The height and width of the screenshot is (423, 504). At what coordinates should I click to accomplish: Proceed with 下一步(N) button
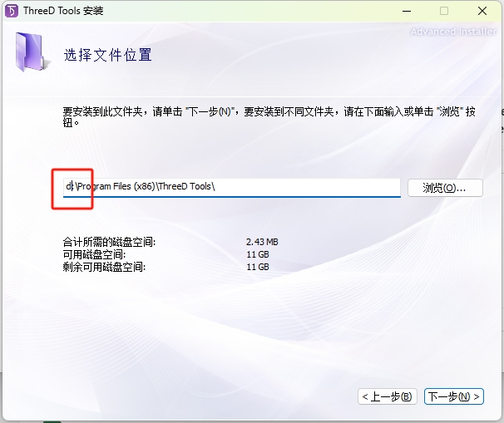pyautogui.click(x=453, y=396)
